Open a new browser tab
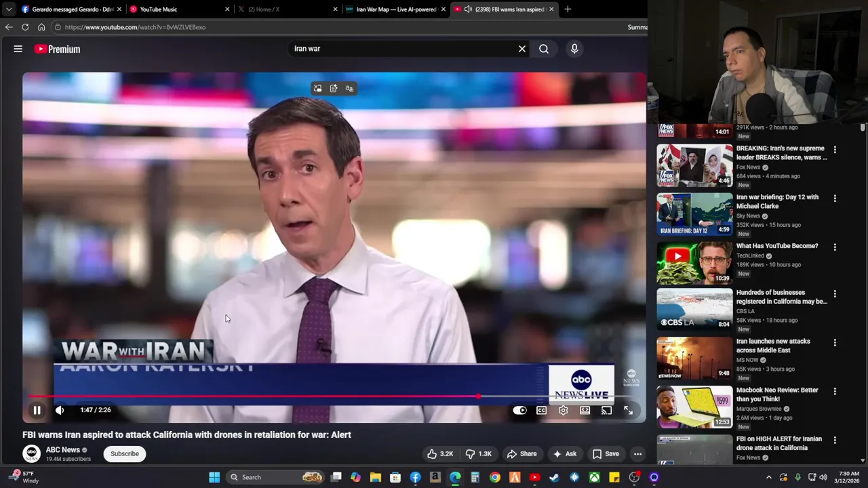Viewport: 868px width, 488px height. point(568,9)
